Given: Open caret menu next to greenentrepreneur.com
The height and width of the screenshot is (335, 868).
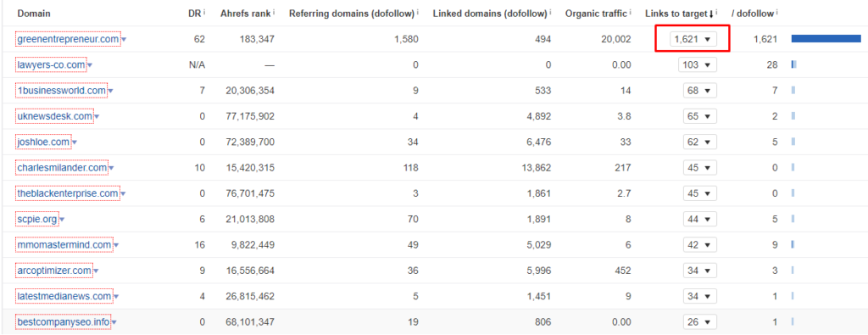Looking at the screenshot, I should pos(124,40).
